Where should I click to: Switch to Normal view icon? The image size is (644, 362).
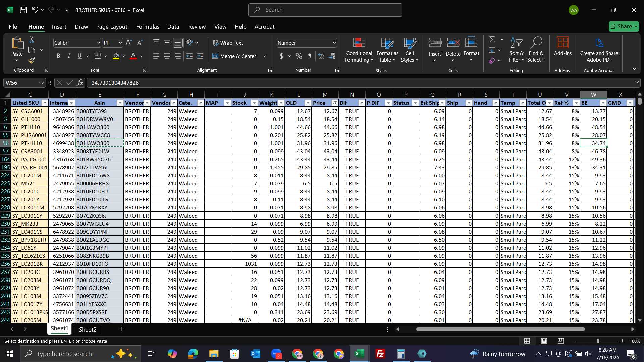tap(527, 341)
